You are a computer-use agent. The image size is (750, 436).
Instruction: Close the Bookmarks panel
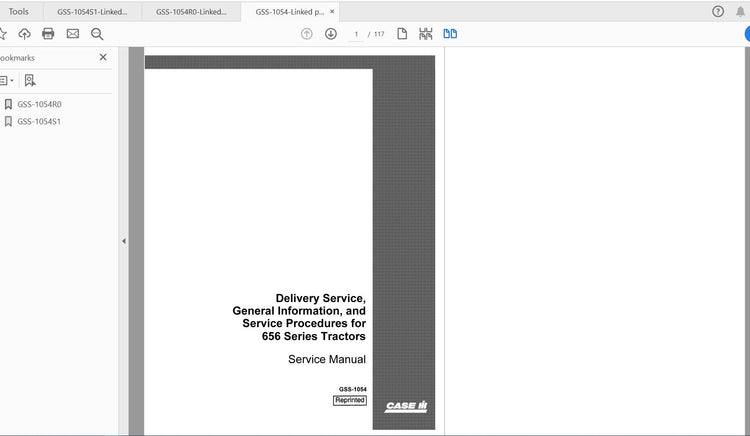click(x=103, y=57)
